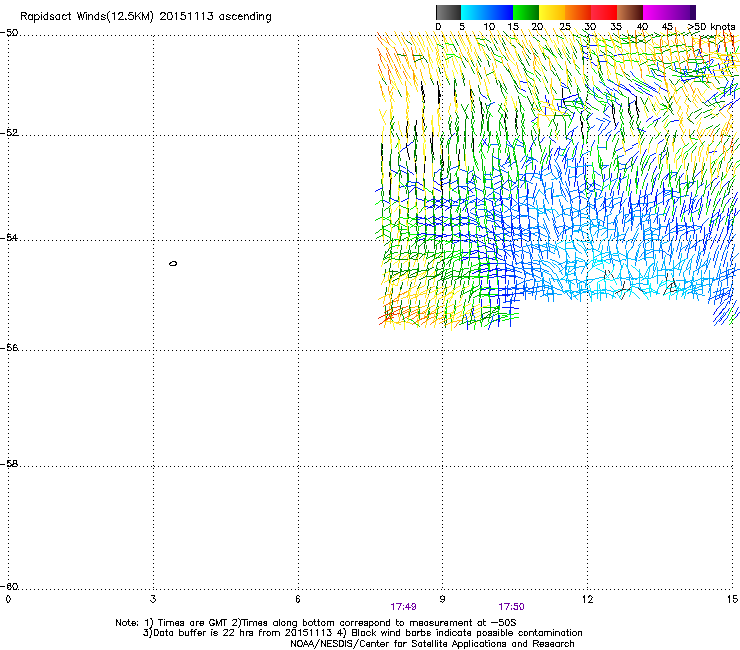Click the purple '17:50' pass time label

click(x=511, y=607)
